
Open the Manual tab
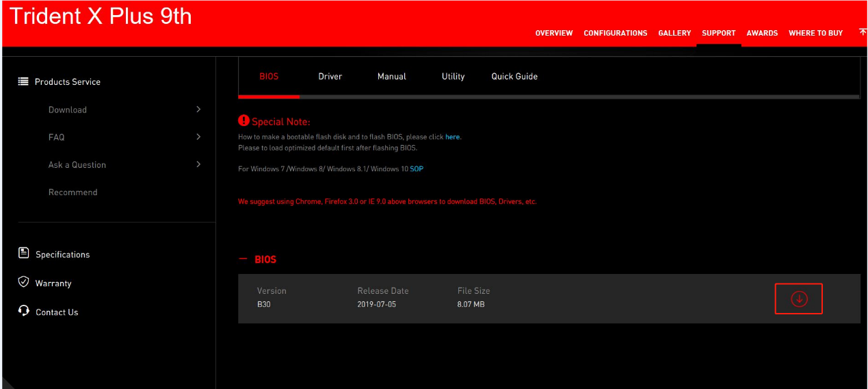[x=392, y=77]
